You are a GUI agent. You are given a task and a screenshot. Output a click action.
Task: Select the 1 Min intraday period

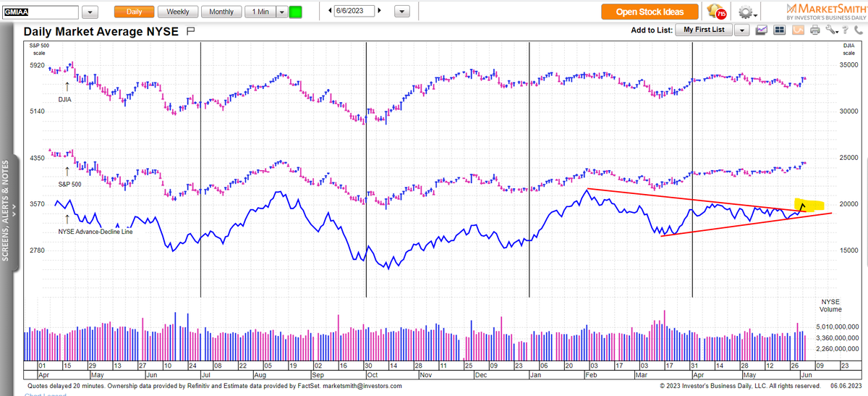(260, 12)
